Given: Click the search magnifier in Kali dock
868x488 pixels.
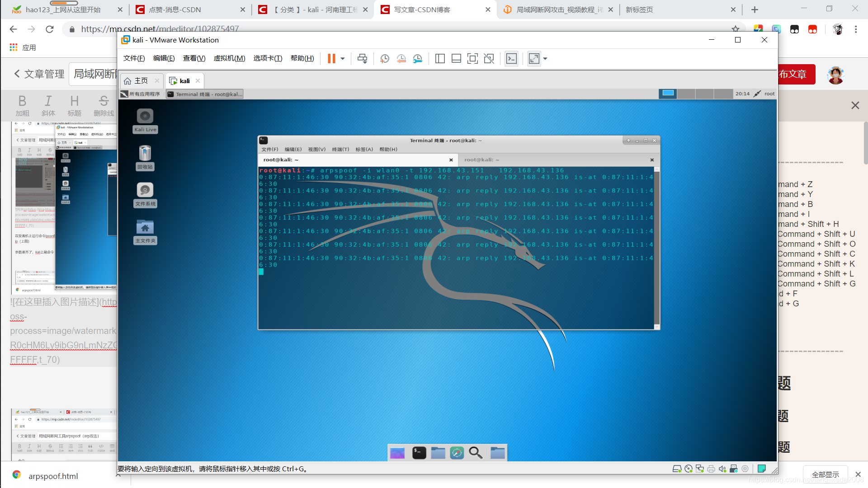Looking at the screenshot, I should click(x=475, y=453).
